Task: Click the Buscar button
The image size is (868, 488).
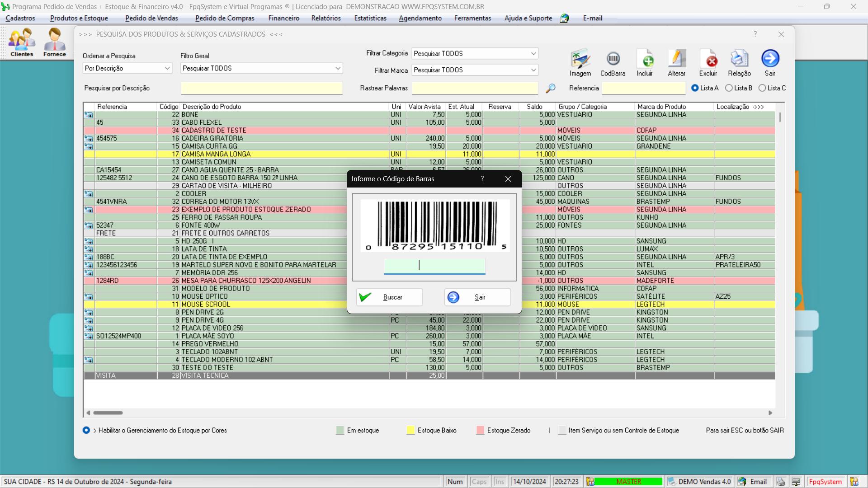Action: 390,297
